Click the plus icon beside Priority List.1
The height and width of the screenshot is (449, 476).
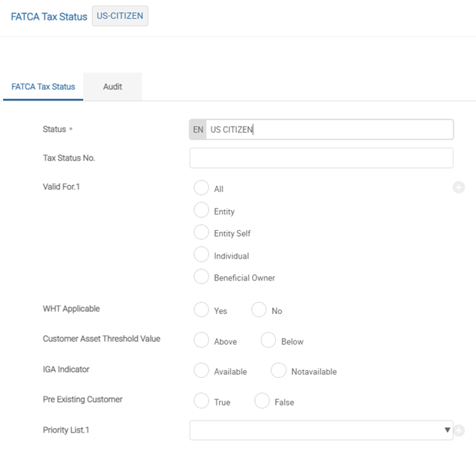click(460, 430)
